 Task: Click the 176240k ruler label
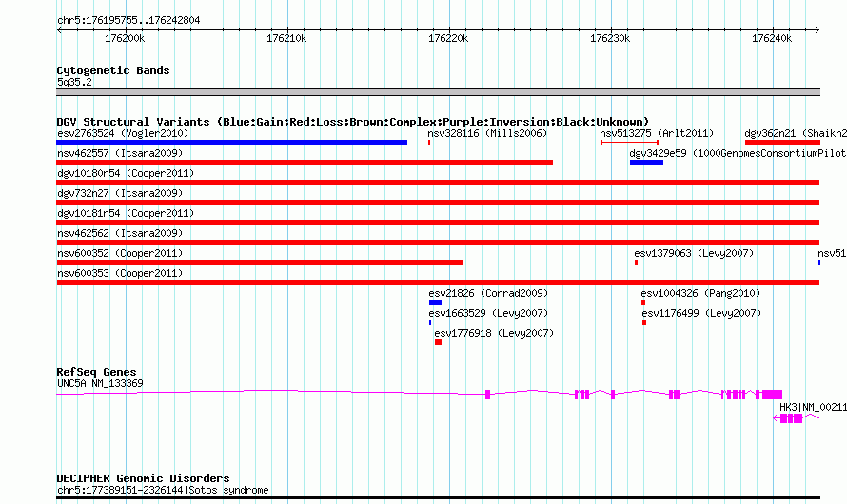pos(772,38)
